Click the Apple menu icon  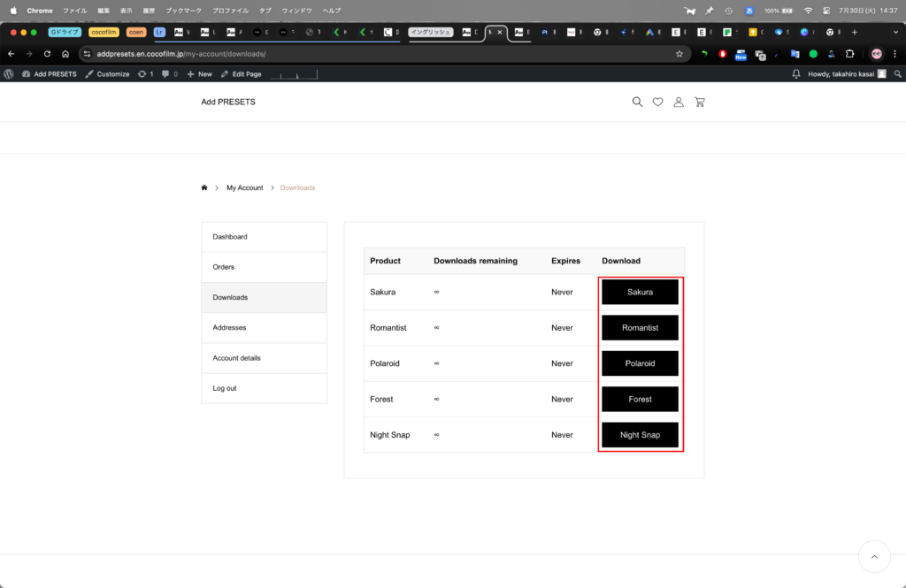coord(13,11)
